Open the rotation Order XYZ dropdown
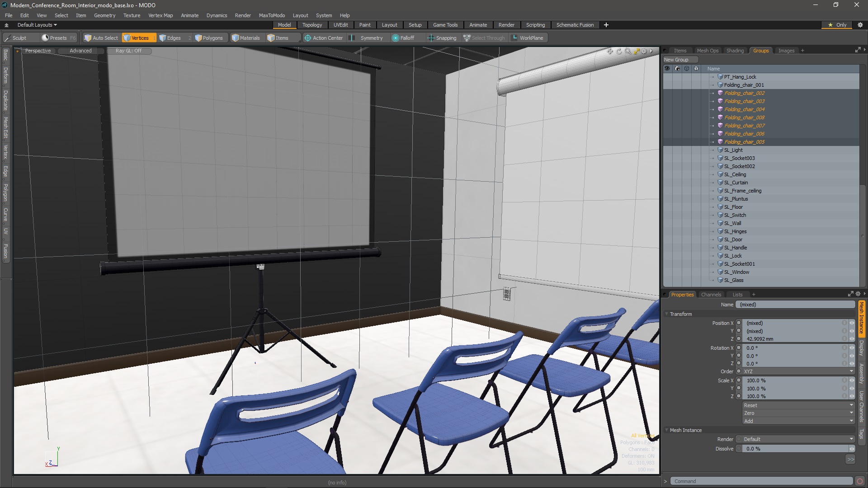 [x=798, y=371]
